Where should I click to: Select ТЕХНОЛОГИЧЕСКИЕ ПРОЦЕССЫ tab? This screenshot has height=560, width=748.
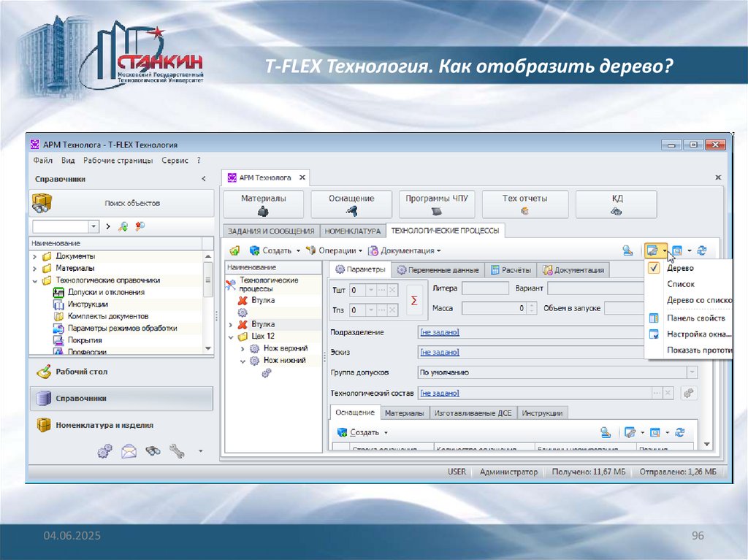tap(445, 231)
